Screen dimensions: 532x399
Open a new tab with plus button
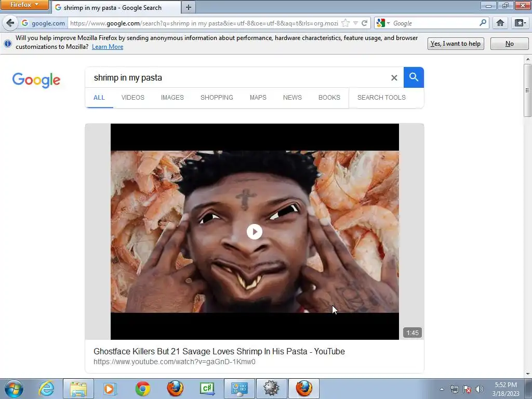tap(188, 7)
